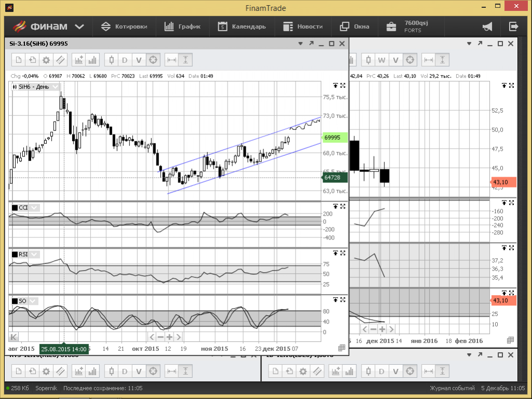Select the D timeframe button in Si-3.16
Image resolution: width=532 pixels, height=399 pixels.
coord(125,60)
